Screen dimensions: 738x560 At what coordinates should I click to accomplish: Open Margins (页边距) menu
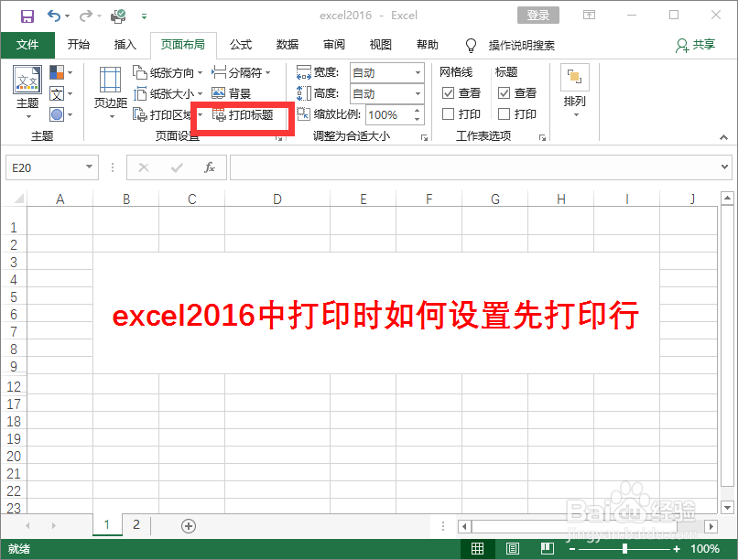(x=111, y=92)
